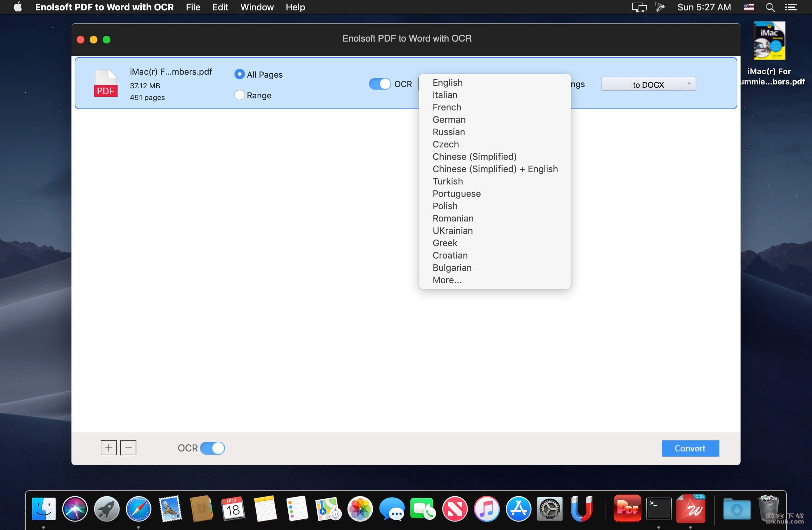The height and width of the screenshot is (530, 812).
Task: Launch Siri from the dock
Action: click(x=75, y=509)
